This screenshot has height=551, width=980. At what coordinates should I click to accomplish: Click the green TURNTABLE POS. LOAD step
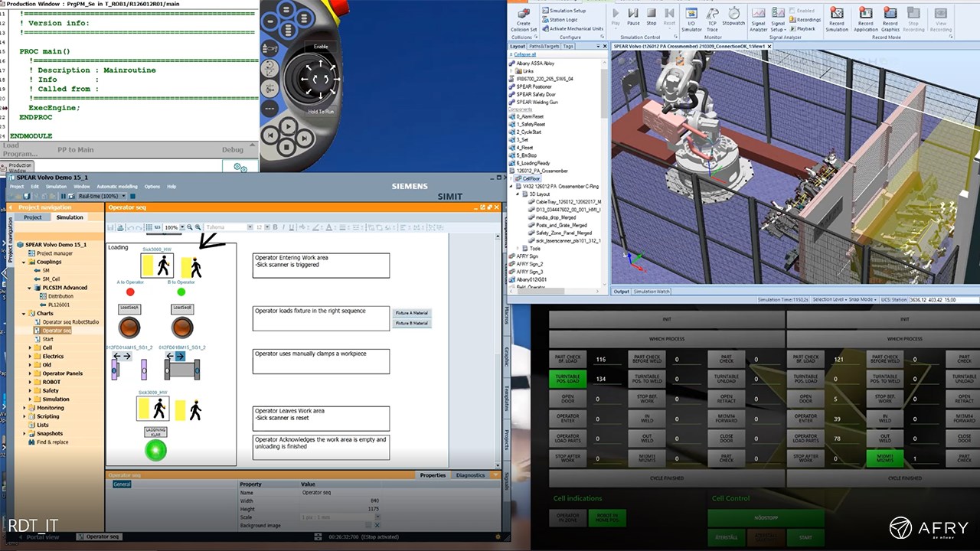coord(568,378)
